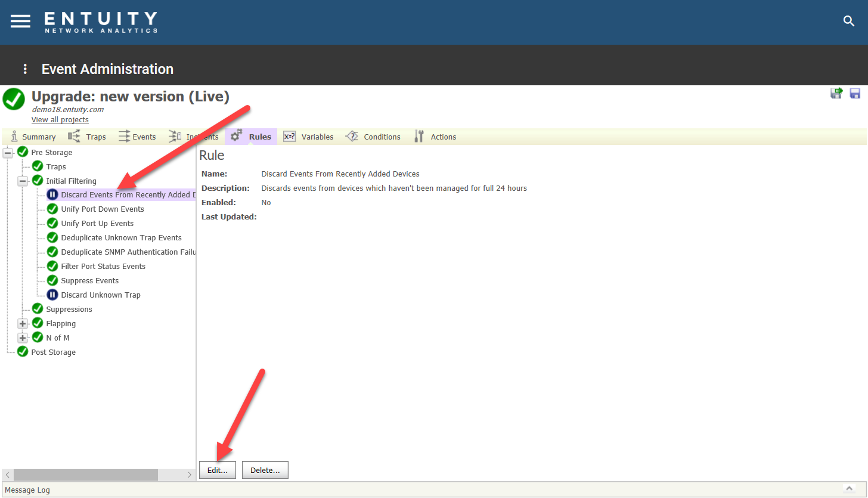Open the View all projects link
This screenshot has width=868, height=498.
click(x=60, y=120)
